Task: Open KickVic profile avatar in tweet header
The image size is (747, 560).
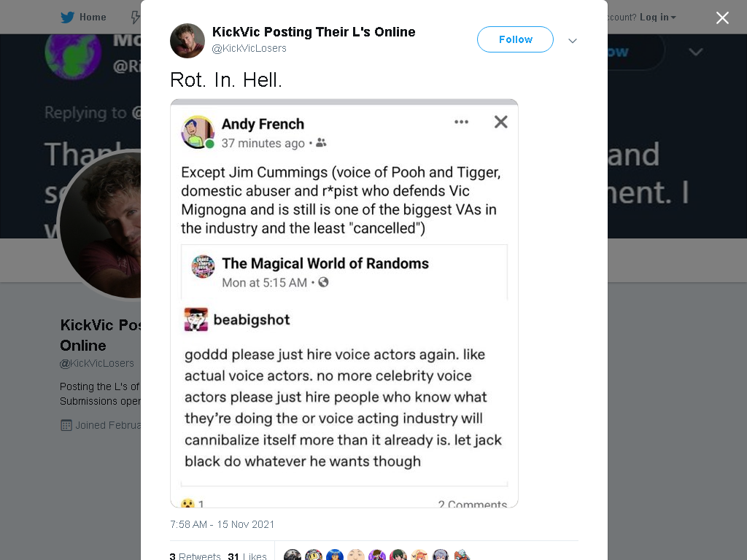Action: click(x=187, y=41)
